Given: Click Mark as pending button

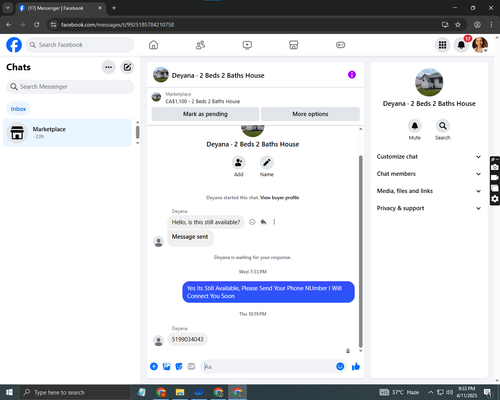Looking at the screenshot, I should coord(205,114).
